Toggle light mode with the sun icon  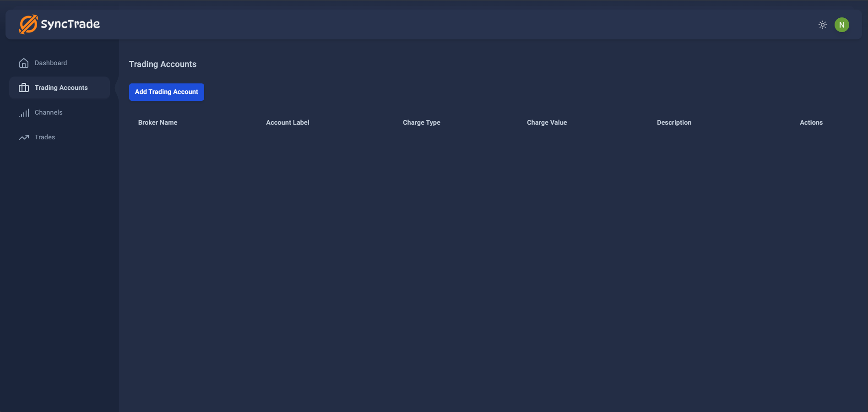pyautogui.click(x=822, y=25)
